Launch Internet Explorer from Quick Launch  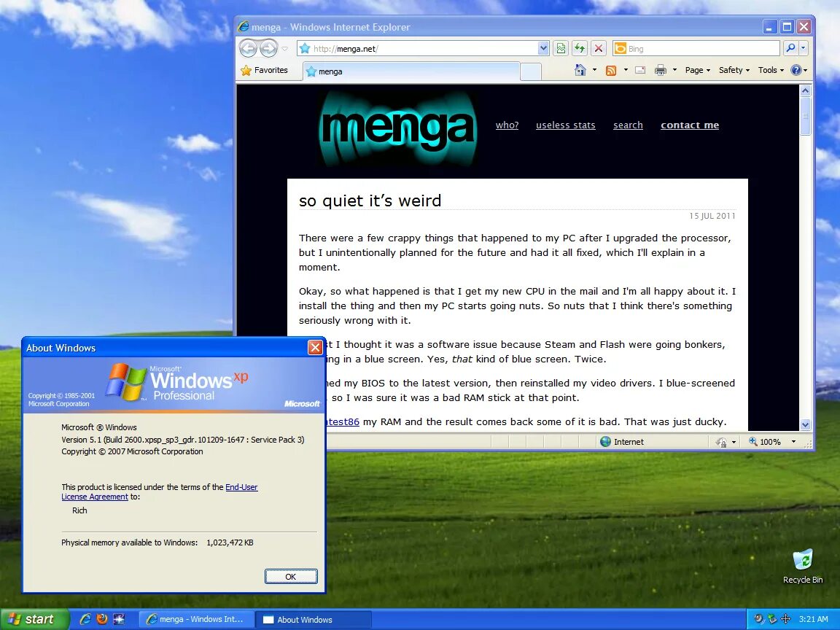[85, 619]
